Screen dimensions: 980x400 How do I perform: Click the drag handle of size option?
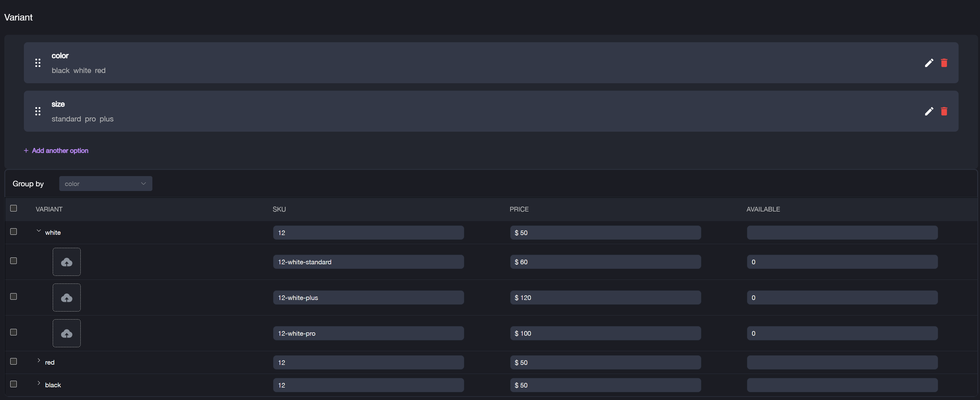(x=38, y=111)
